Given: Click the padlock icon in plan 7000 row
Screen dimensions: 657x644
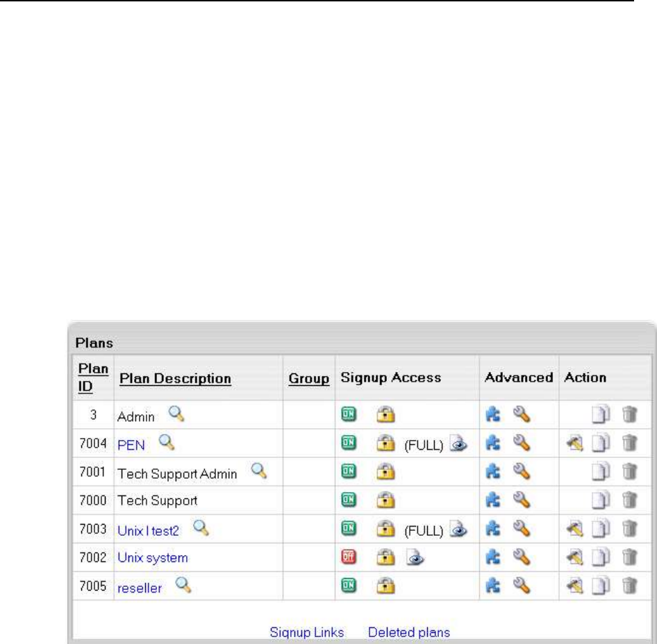Looking at the screenshot, I should 385,500.
